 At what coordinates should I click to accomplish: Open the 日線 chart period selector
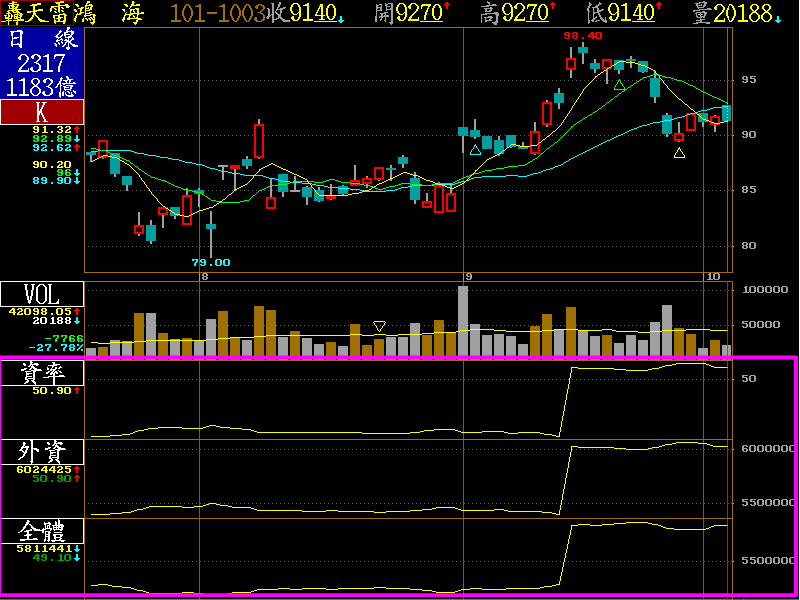42,40
